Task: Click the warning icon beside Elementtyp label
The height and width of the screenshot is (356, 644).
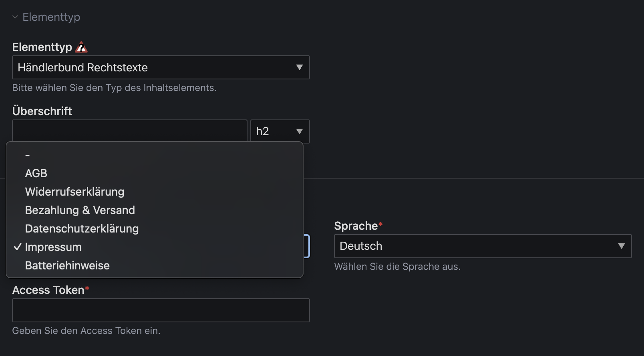Action: [81, 47]
